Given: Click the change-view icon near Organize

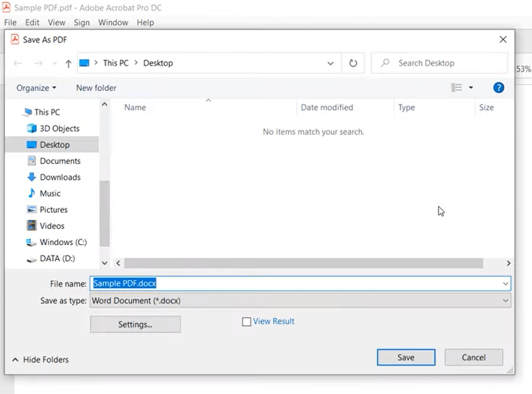Looking at the screenshot, I should [457, 87].
